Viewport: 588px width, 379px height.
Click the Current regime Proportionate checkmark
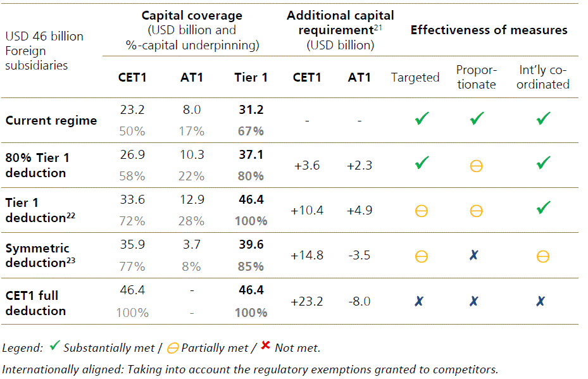pyautogui.click(x=477, y=119)
